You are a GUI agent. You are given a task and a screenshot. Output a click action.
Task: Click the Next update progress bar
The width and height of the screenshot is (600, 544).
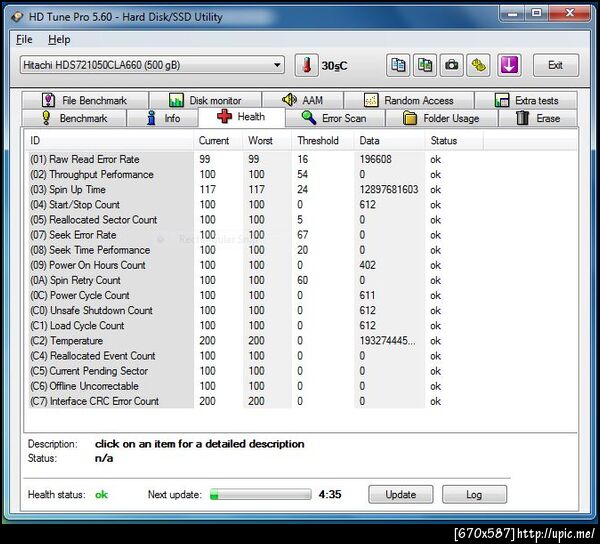point(261,494)
